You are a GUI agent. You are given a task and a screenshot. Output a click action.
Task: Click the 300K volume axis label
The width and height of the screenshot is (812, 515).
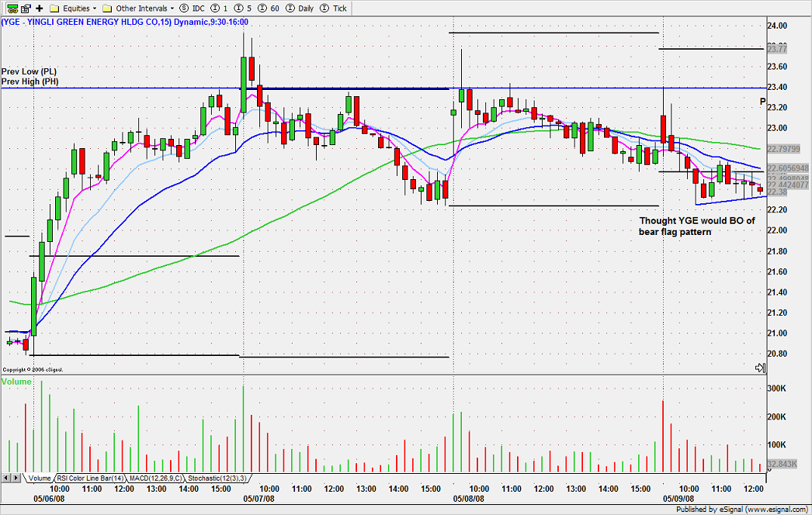(777, 389)
